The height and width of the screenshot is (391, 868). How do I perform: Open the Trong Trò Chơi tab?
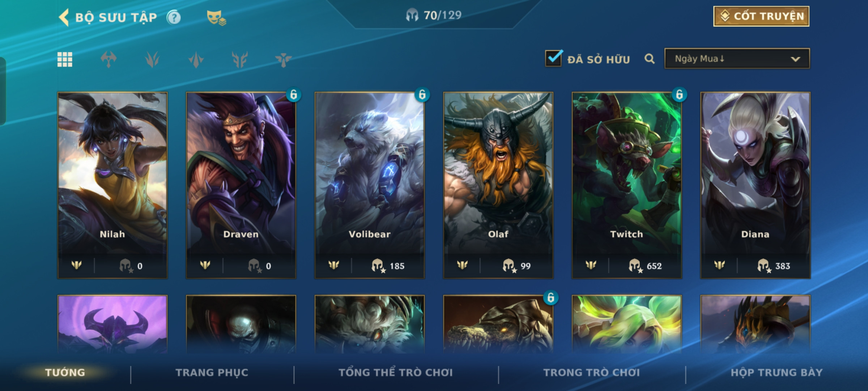tap(592, 373)
